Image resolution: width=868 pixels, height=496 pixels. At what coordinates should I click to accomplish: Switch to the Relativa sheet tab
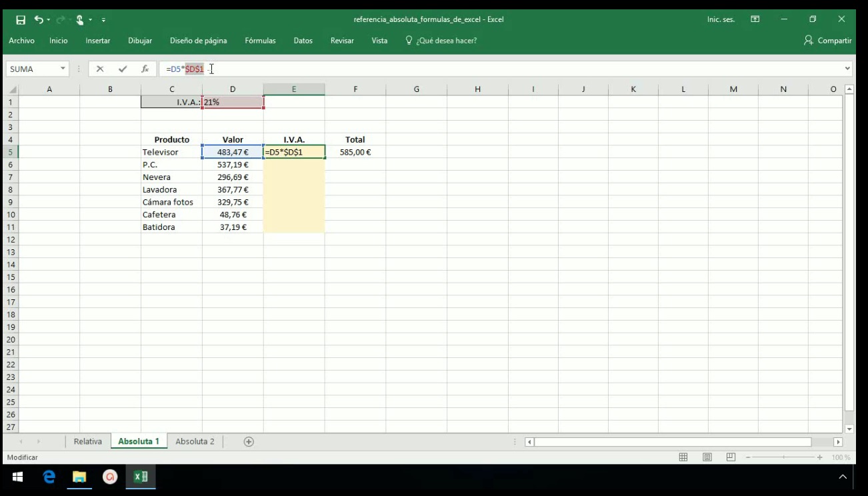88,441
